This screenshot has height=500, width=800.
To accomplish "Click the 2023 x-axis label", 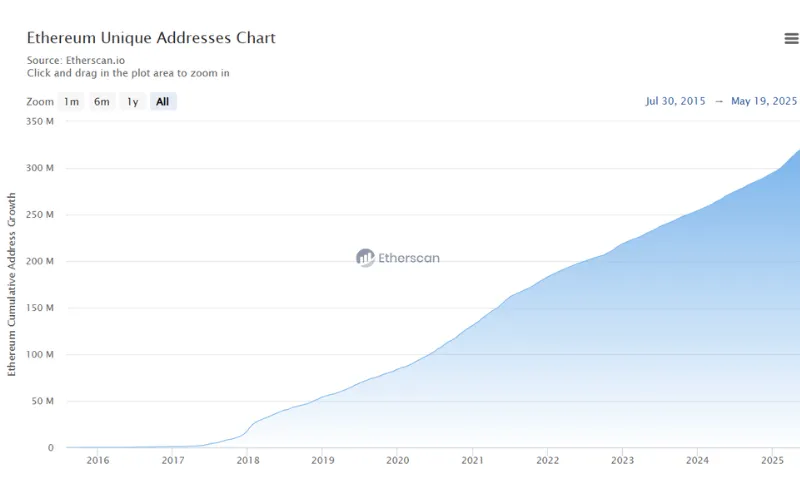I will (622, 460).
